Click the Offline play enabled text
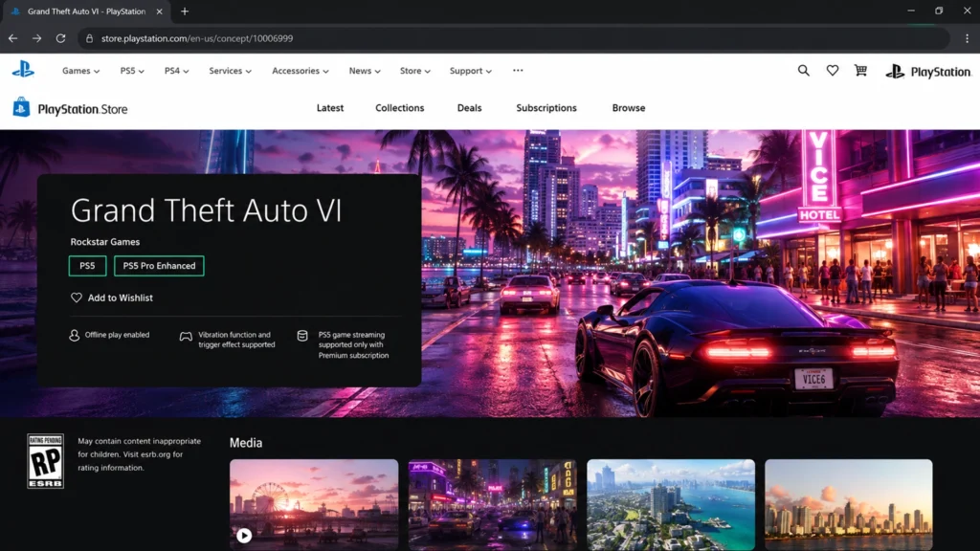This screenshot has width=980, height=551. tap(117, 335)
